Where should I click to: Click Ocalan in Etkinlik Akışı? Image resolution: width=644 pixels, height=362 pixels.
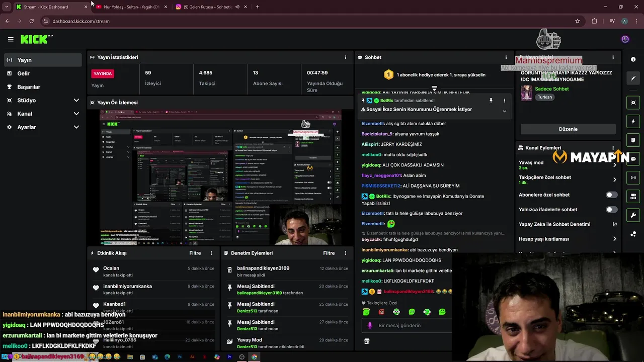coord(111,268)
